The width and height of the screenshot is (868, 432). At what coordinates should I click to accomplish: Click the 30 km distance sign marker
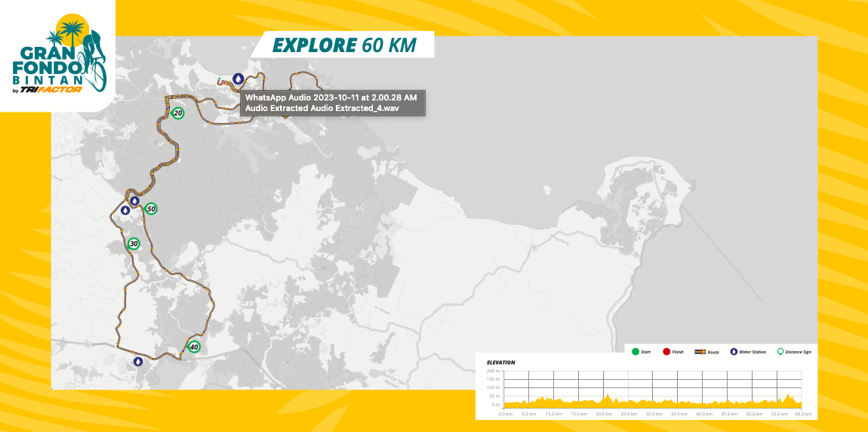pos(134,244)
